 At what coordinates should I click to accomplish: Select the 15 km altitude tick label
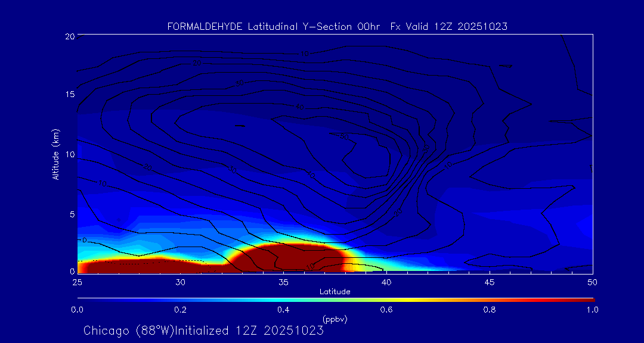[69, 95]
